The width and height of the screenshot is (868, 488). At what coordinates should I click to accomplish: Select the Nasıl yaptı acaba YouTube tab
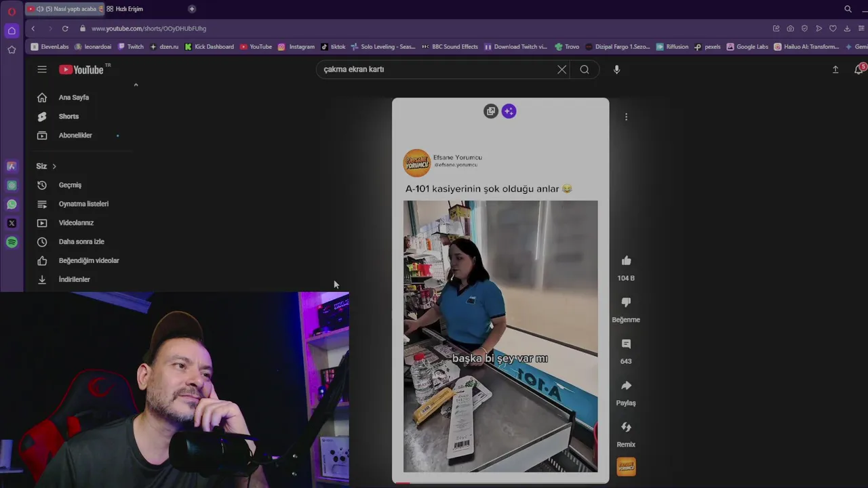pos(66,9)
